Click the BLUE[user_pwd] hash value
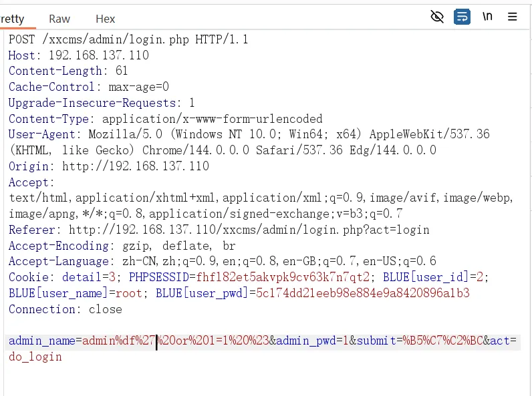Screen dimensions: 532x396 pyautogui.click(x=363, y=293)
